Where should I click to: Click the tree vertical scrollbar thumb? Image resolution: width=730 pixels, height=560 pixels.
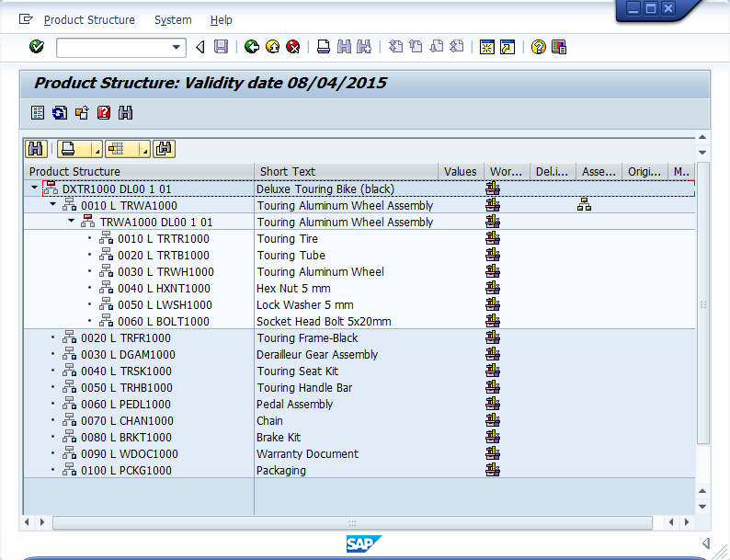pyautogui.click(x=703, y=303)
